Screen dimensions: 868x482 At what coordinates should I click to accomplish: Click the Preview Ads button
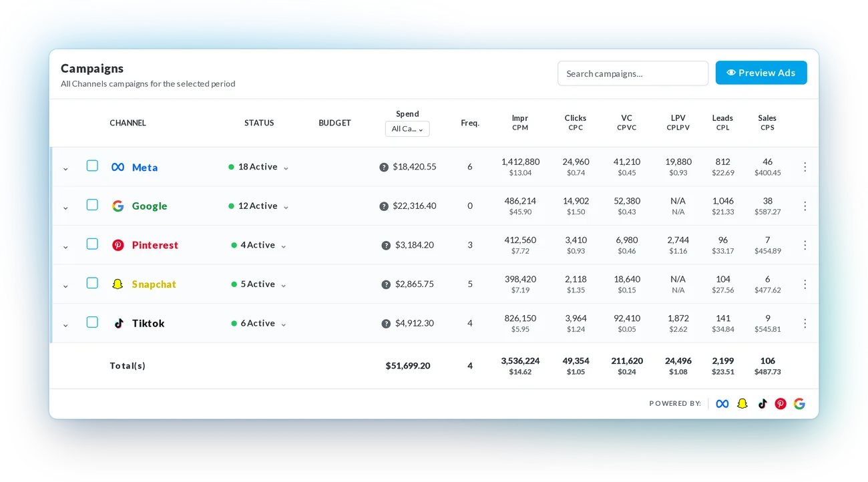tap(761, 73)
